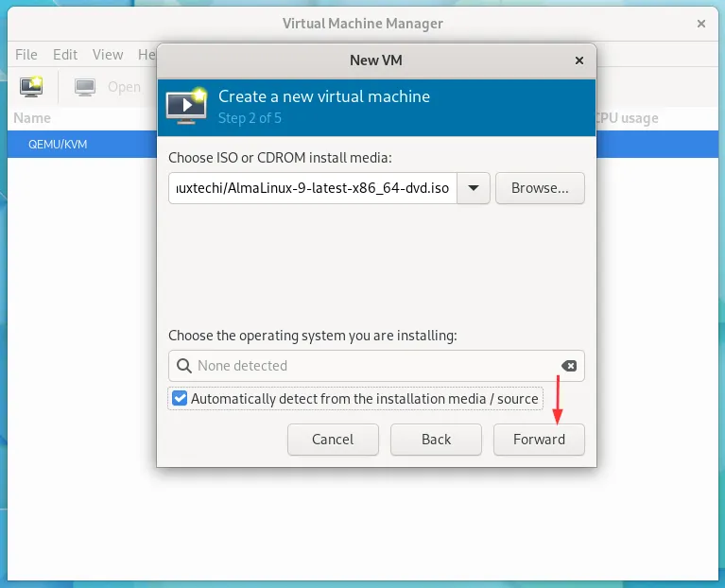The height and width of the screenshot is (588, 725).
Task: Click the Name column header
Action: [32, 118]
